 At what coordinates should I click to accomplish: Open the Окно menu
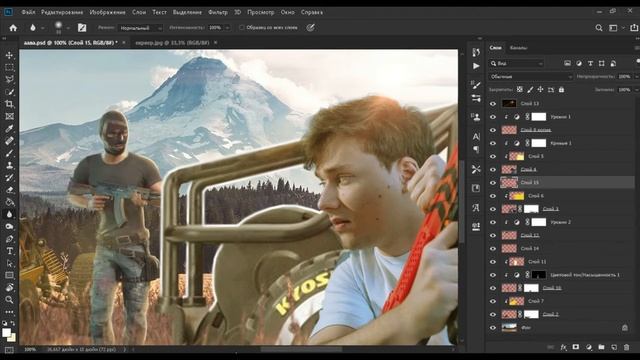287,12
